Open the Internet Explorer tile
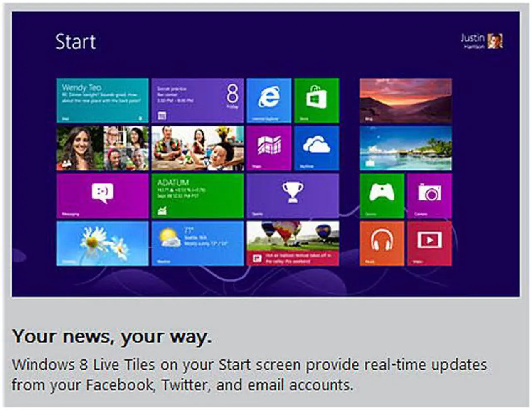The width and height of the screenshot is (532, 410). pos(269,101)
